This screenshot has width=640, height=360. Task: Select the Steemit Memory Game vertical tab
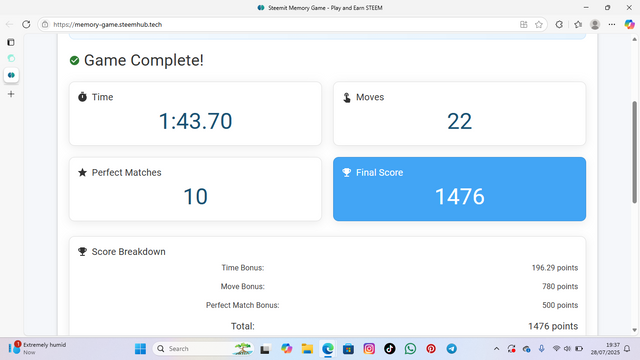[11, 75]
